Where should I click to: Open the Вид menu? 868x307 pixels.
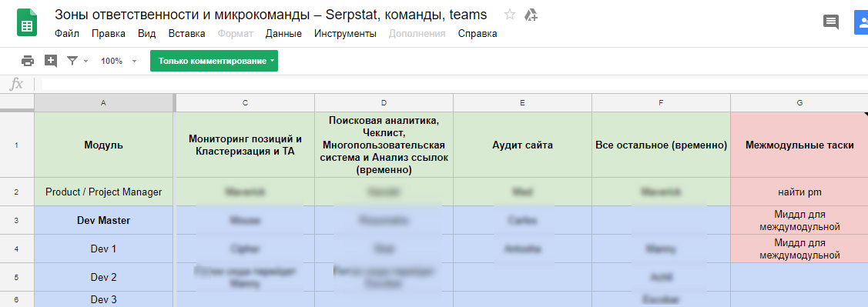pyautogui.click(x=146, y=33)
